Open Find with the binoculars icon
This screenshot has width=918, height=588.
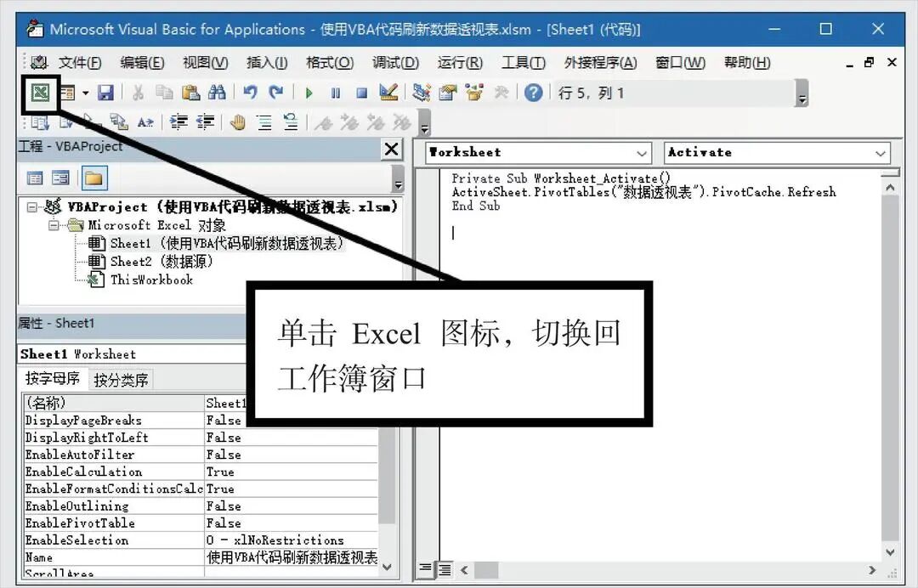[x=217, y=93]
